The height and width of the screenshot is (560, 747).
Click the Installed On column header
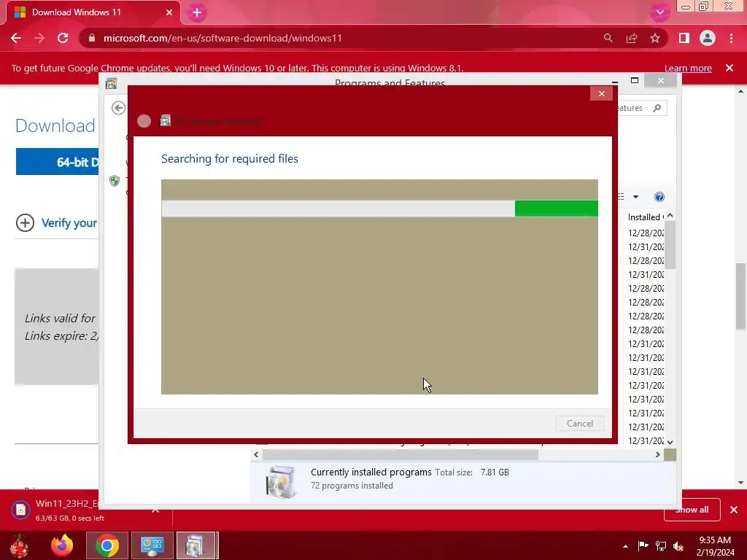[x=646, y=217]
